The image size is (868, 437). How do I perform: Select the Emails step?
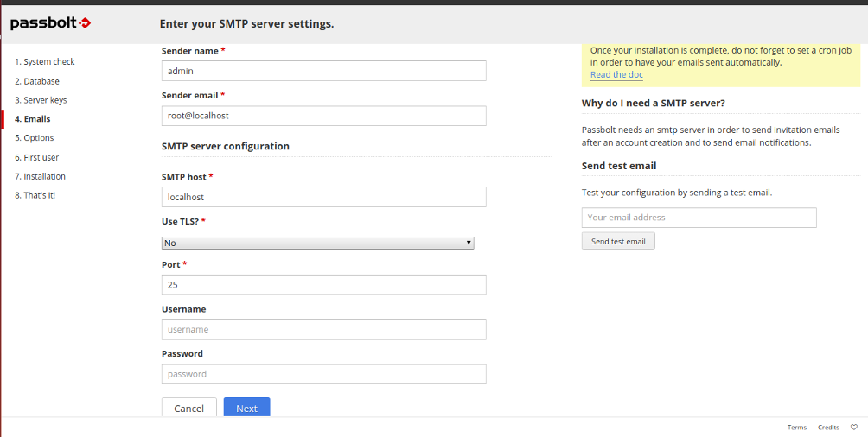33,119
